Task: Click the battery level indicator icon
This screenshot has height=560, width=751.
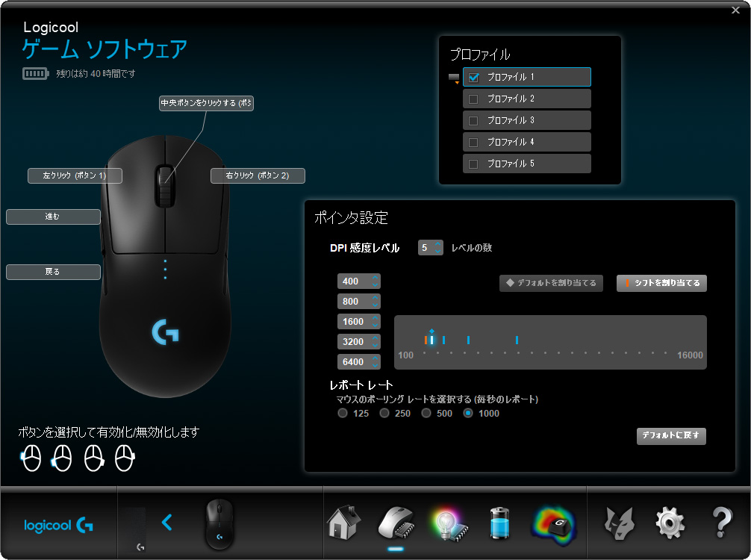Action: point(35,73)
